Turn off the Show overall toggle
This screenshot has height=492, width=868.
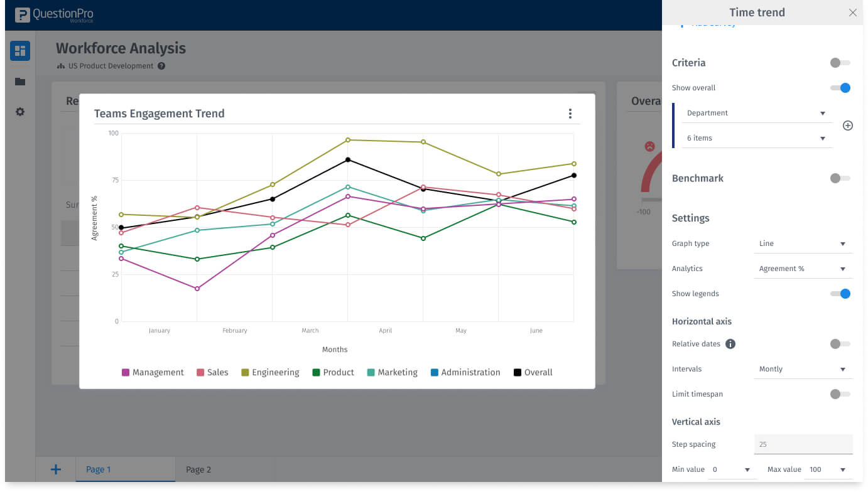coord(840,88)
